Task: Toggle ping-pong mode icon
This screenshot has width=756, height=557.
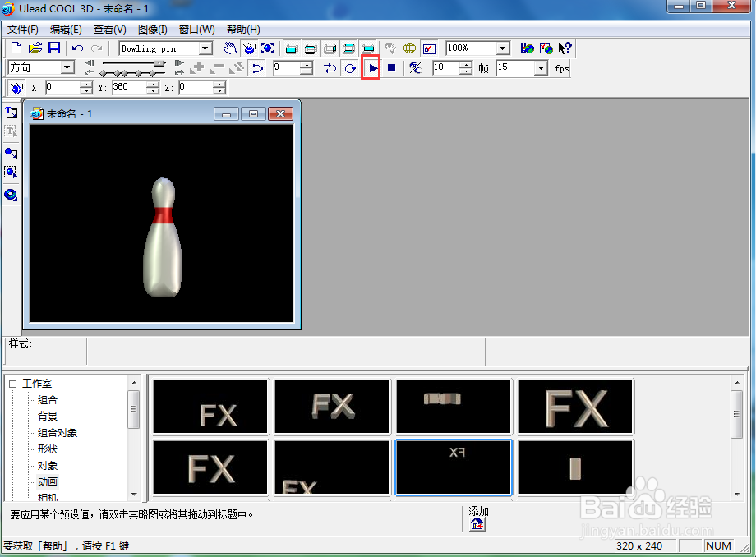Action: 330,68
